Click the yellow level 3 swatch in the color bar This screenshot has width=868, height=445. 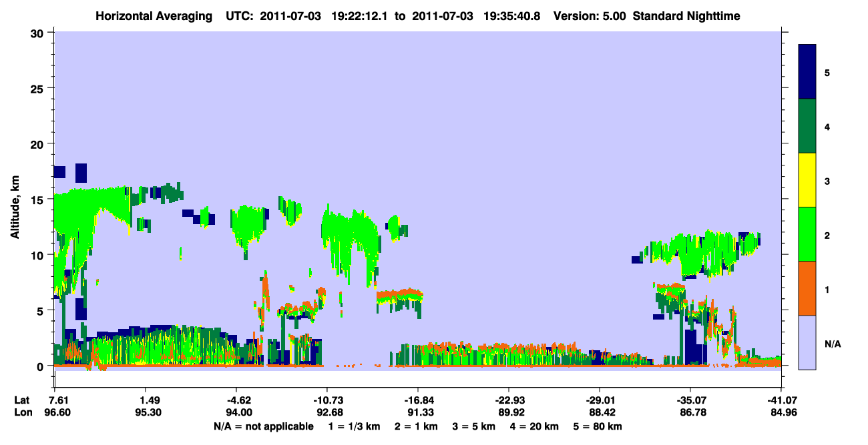pyautogui.click(x=807, y=180)
